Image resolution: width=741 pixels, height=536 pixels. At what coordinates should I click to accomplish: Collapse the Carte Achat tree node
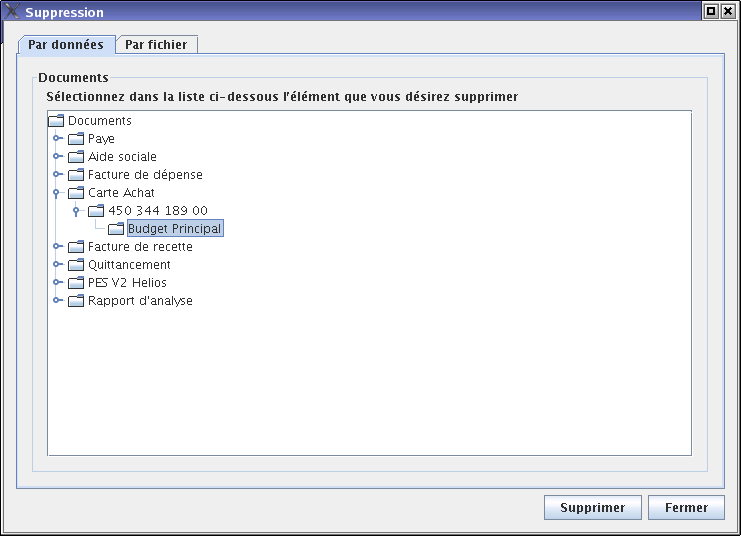tap(58, 193)
